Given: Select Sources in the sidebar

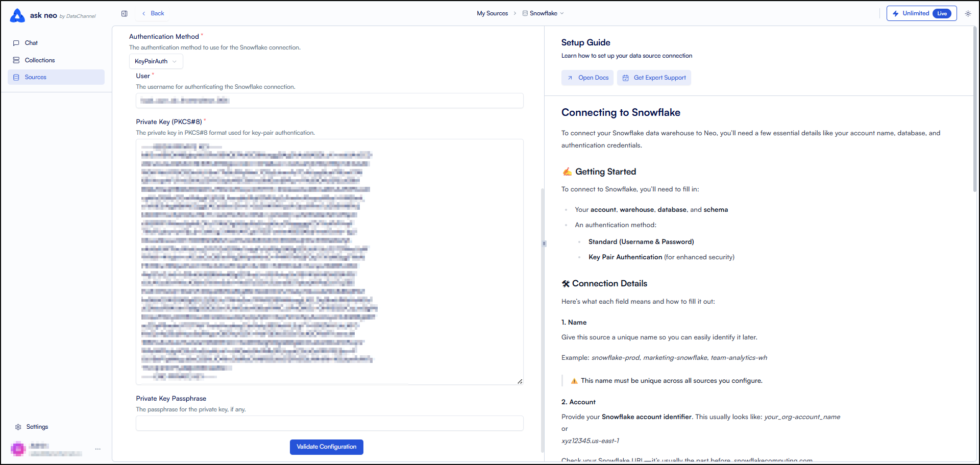Looking at the screenshot, I should coord(56,77).
